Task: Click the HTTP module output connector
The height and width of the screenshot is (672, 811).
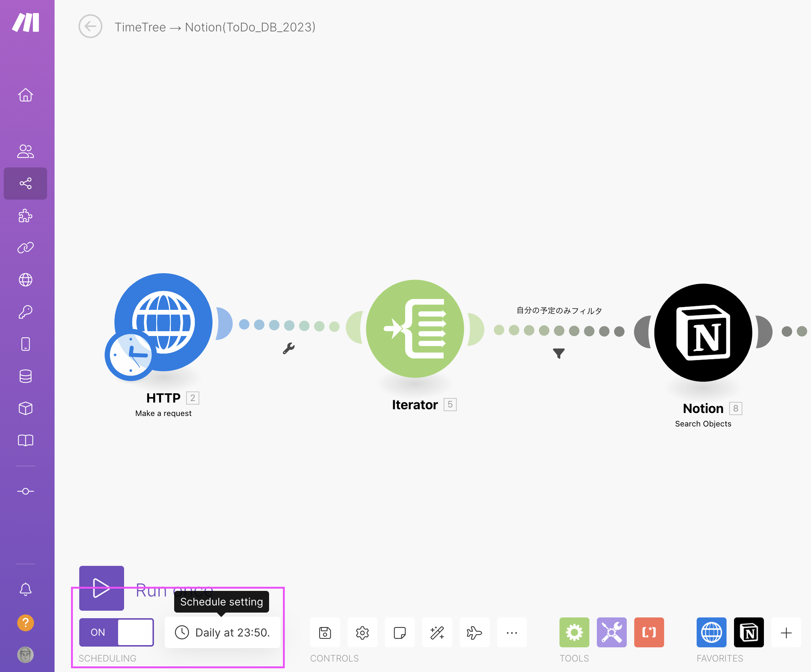Action: pos(224,324)
